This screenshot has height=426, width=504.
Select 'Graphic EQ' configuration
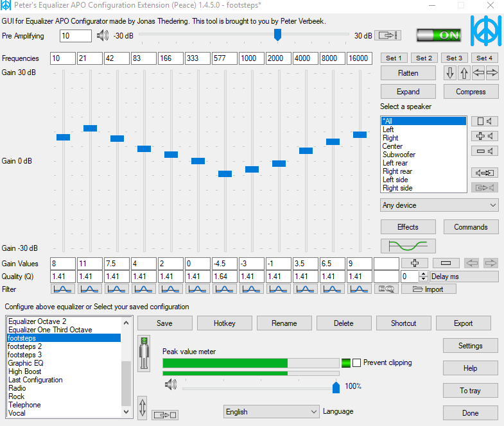(x=64, y=363)
